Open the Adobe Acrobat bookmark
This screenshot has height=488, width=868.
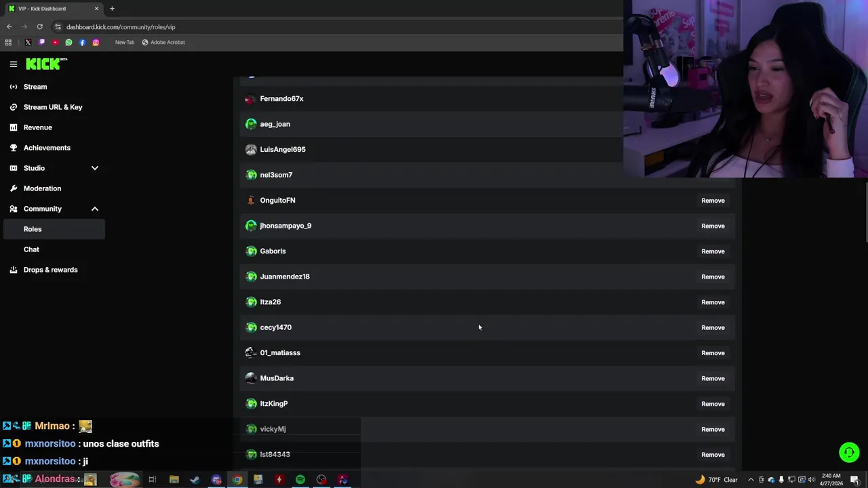[x=163, y=42]
